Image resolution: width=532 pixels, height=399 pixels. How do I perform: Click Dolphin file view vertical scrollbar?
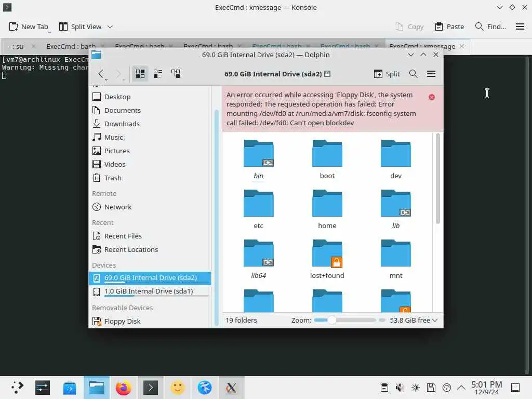437,179
